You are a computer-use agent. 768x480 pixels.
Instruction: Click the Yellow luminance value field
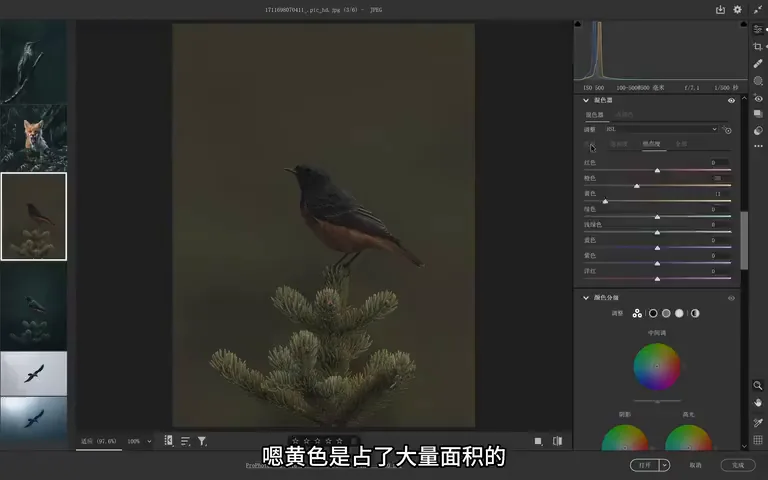pos(718,194)
